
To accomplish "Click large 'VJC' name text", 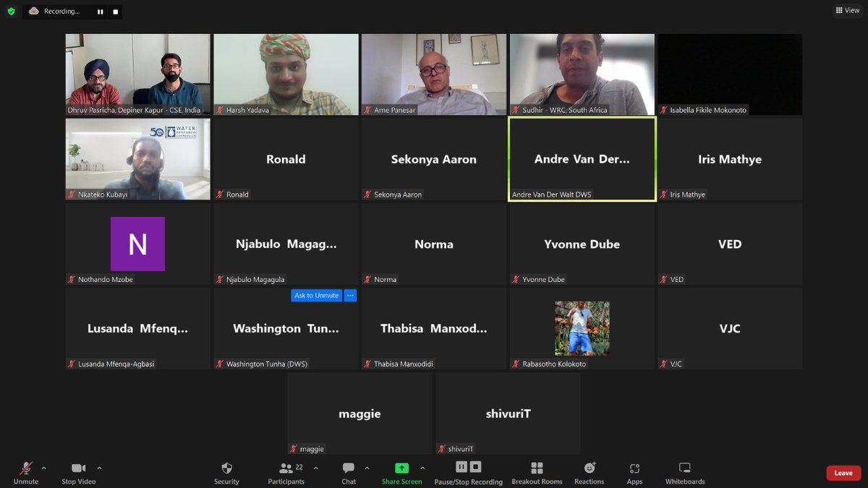I will (730, 328).
